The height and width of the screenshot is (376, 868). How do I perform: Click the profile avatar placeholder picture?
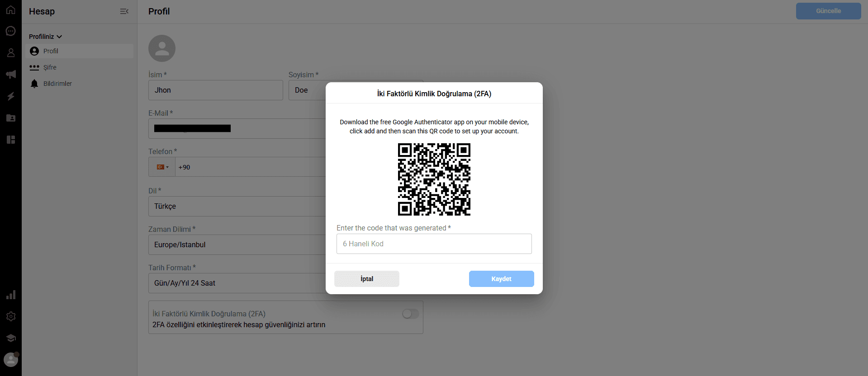[162, 48]
